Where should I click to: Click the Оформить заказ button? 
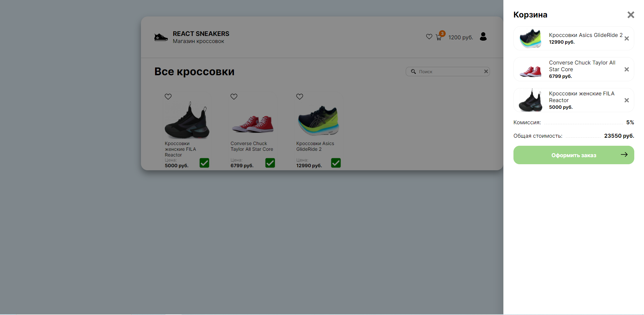(574, 155)
